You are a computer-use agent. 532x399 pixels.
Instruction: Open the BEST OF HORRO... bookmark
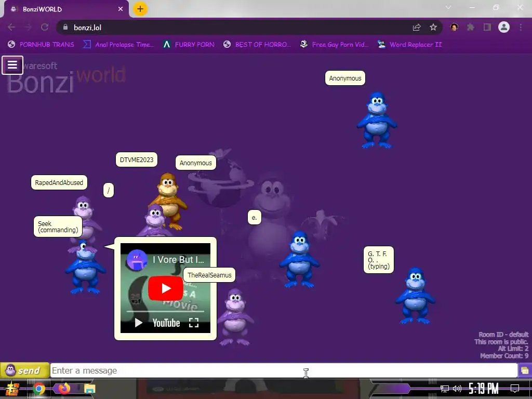coord(257,45)
